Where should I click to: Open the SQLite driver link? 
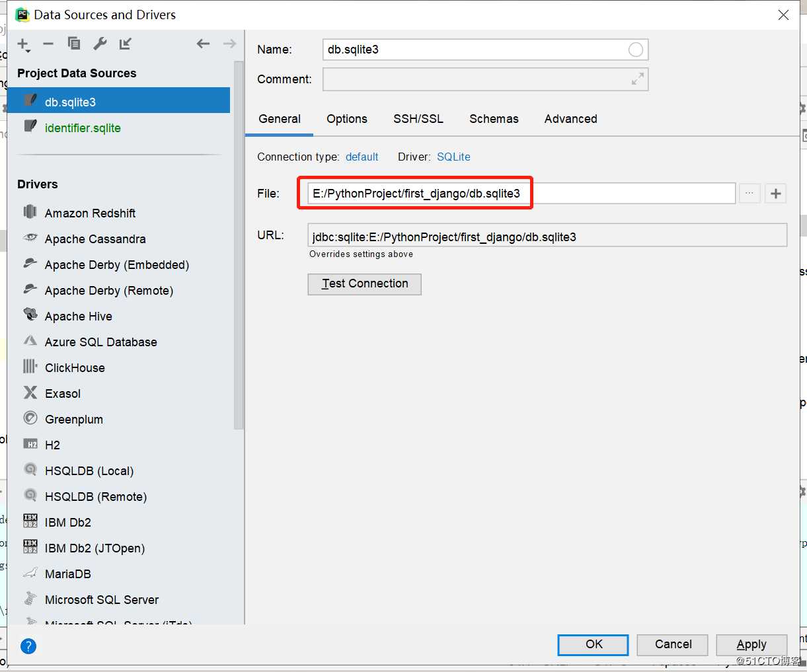pyautogui.click(x=453, y=157)
